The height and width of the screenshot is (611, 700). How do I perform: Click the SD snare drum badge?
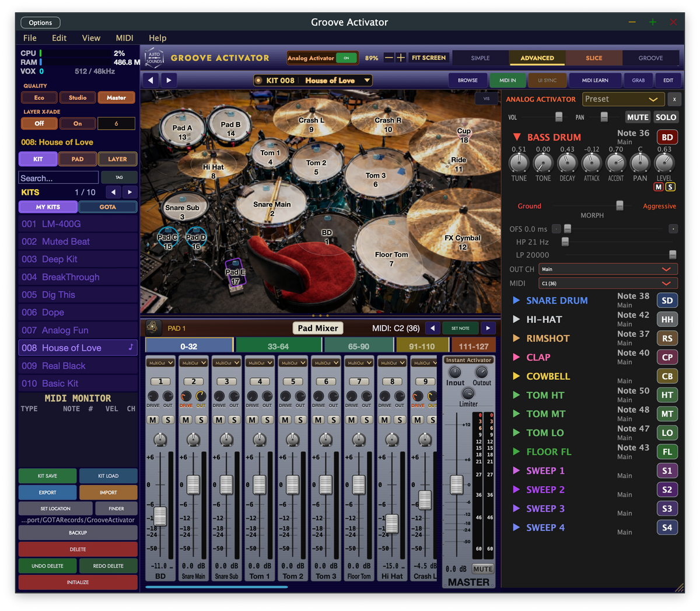click(667, 301)
